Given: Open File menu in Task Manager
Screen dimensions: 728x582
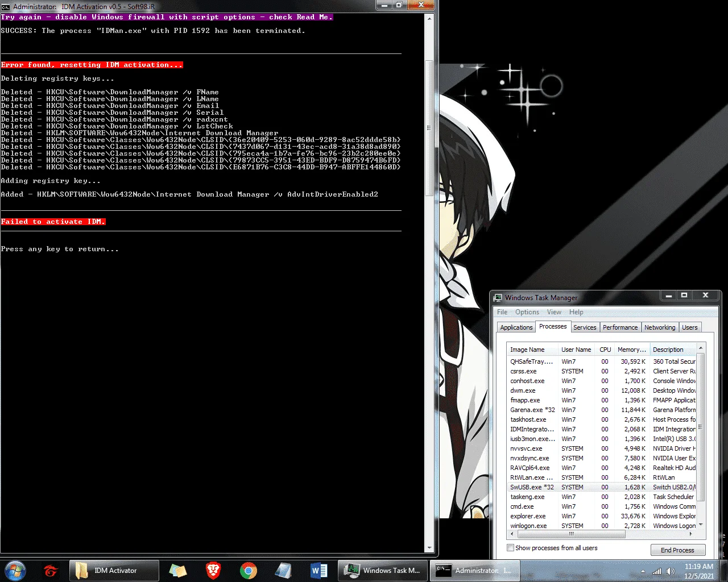Looking at the screenshot, I should click(502, 312).
